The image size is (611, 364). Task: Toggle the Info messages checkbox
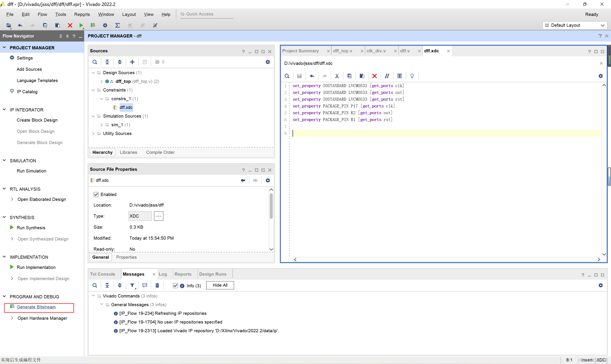click(x=175, y=286)
